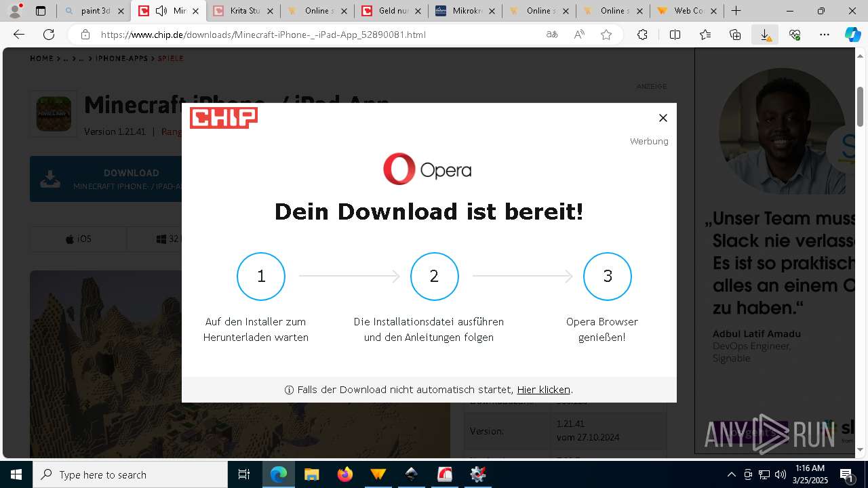The image size is (868, 488).
Task: Click the page vertical scrollbar thumb
Action: (x=861, y=106)
